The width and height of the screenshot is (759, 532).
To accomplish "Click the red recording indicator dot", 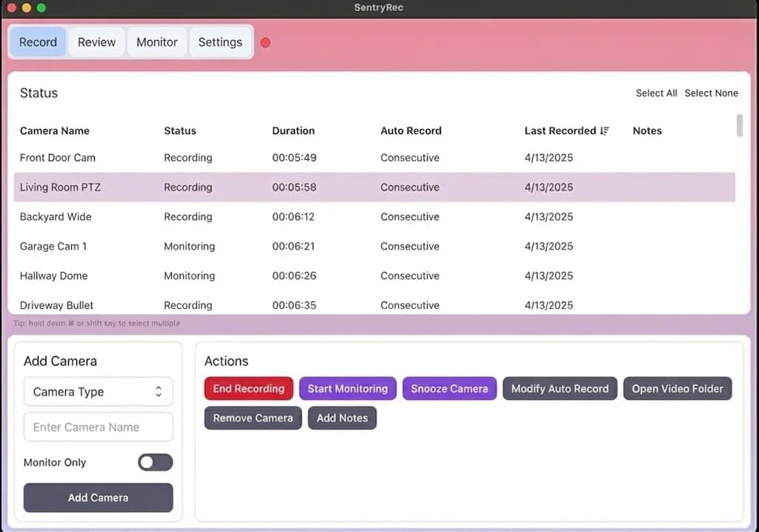I will 265,42.
